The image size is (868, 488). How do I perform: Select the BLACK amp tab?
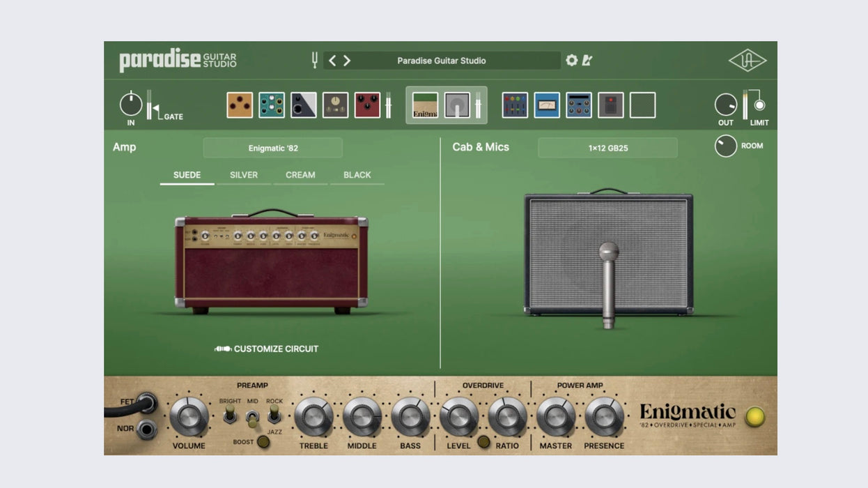click(x=357, y=175)
